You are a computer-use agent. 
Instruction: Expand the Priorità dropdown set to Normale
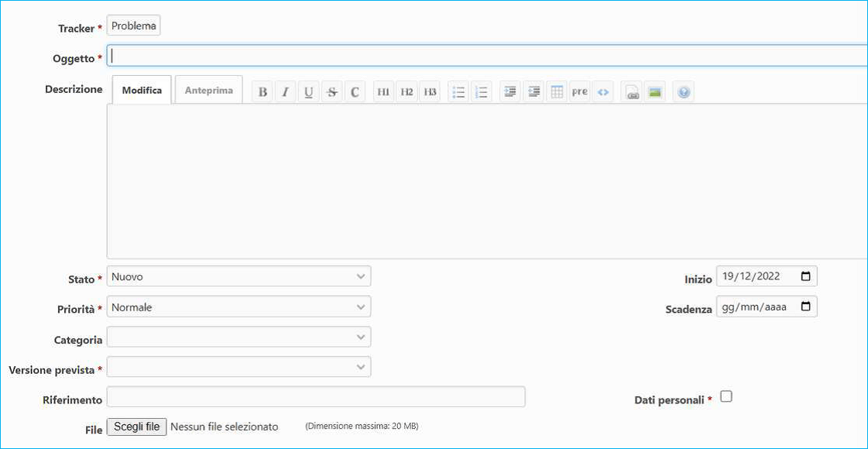point(238,307)
